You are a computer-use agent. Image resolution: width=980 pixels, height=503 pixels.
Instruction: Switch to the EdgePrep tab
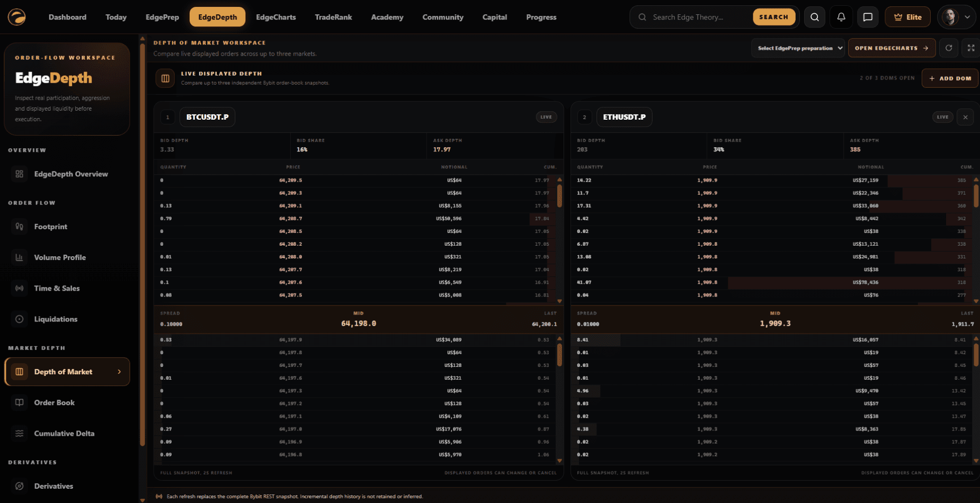[x=162, y=17]
